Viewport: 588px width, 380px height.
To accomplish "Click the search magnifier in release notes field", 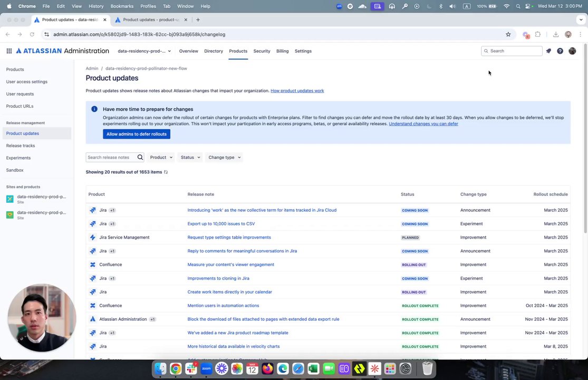I will 140,157.
